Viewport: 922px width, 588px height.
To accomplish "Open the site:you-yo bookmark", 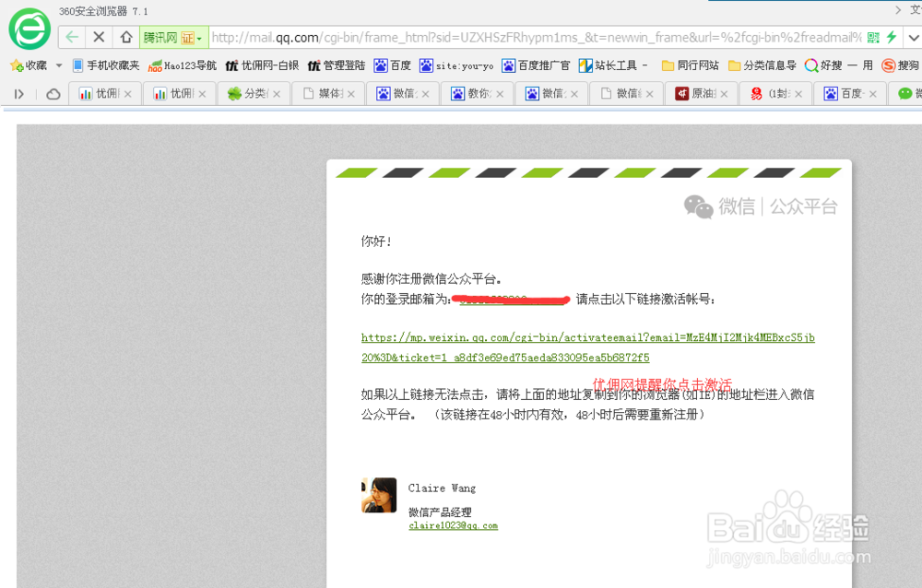I will pyautogui.click(x=456, y=65).
